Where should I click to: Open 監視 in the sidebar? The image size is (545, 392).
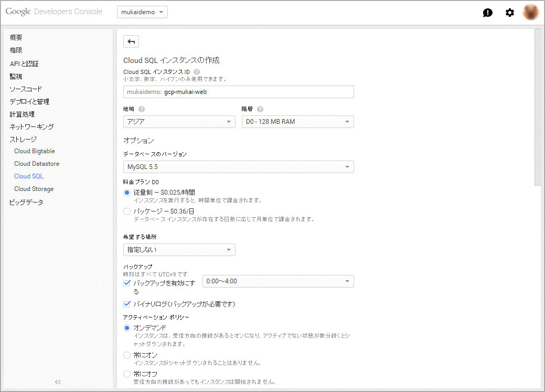coord(16,76)
